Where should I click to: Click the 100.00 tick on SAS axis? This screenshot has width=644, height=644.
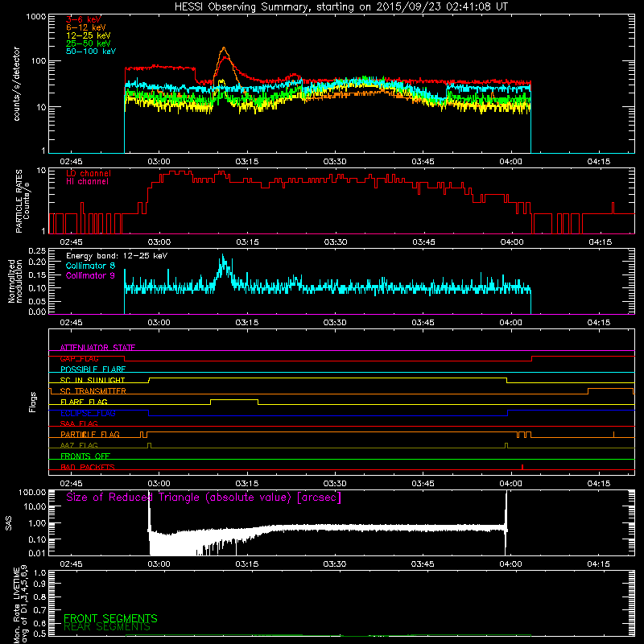click(x=32, y=492)
